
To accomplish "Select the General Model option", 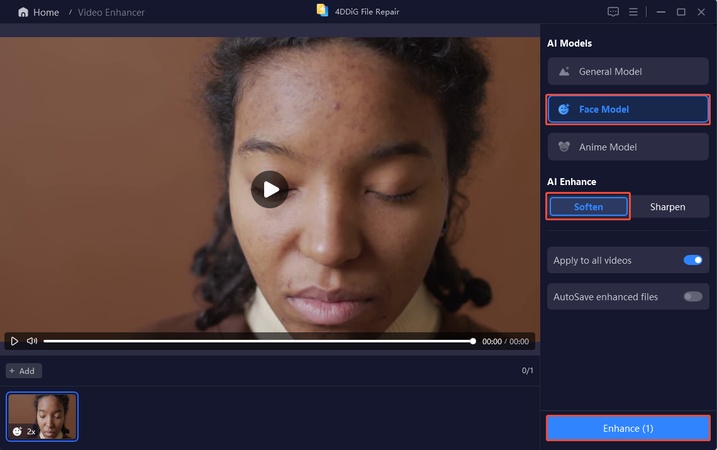I will pyautogui.click(x=628, y=71).
